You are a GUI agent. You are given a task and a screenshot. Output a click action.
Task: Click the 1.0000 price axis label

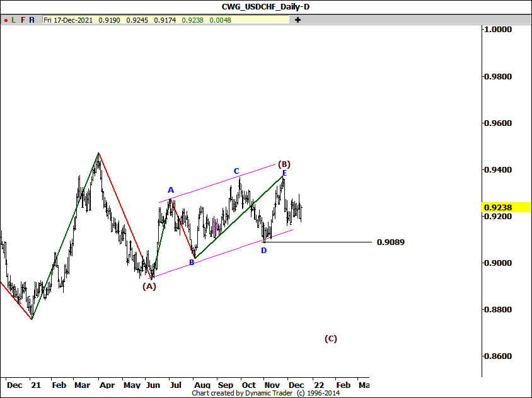coord(498,30)
